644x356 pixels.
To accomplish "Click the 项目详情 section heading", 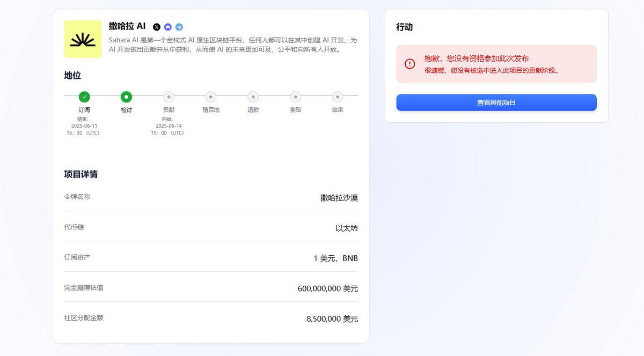I will tap(81, 174).
